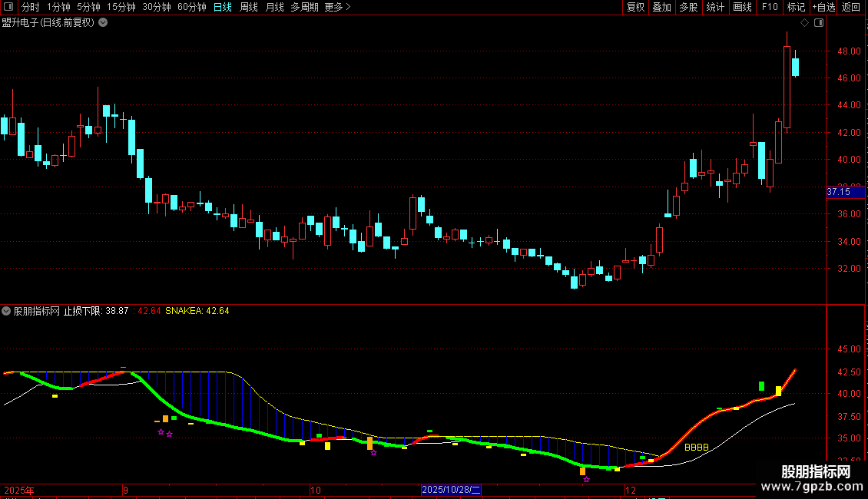Select the 60分钟 period
The width and height of the screenshot is (868, 499).
point(191,7)
